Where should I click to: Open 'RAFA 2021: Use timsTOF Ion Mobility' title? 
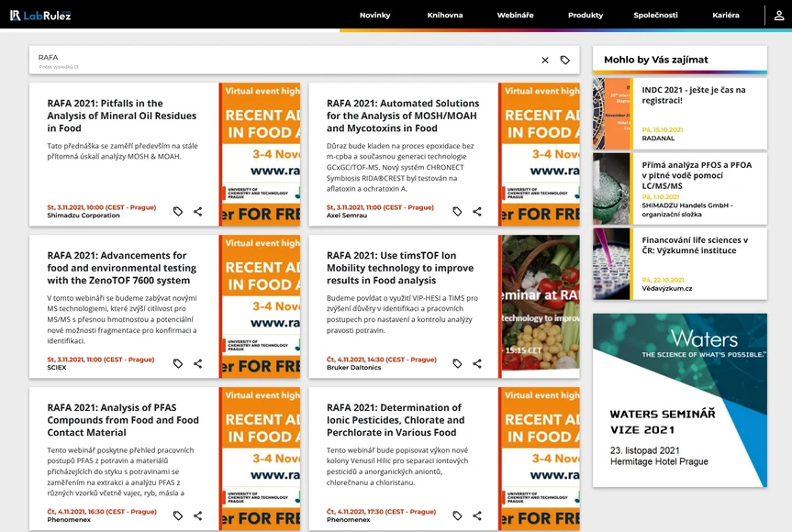(x=400, y=268)
